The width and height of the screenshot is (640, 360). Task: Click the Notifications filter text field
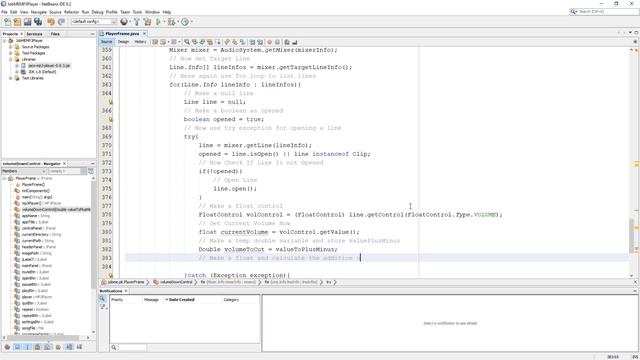(133, 347)
